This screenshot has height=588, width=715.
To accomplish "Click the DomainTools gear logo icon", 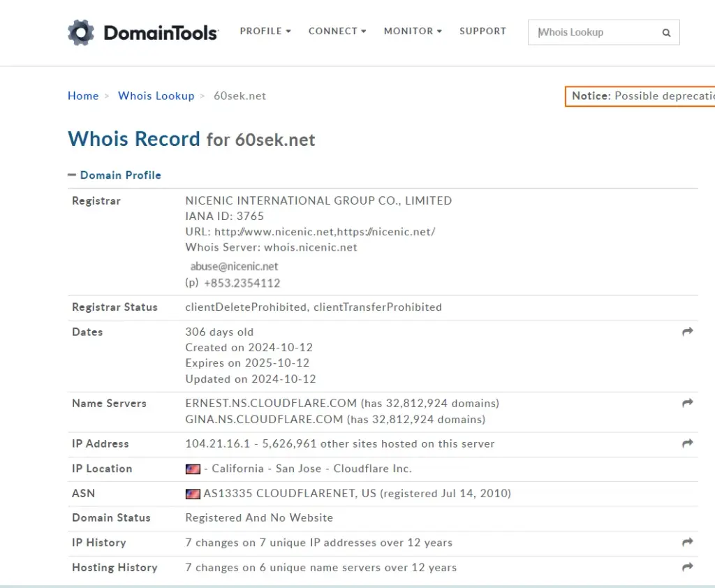I will click(x=81, y=32).
